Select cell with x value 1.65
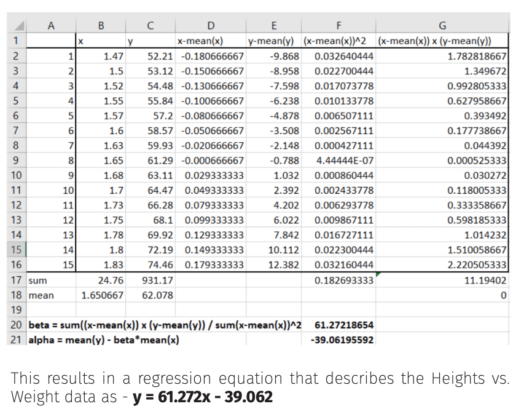The height and width of the screenshot is (417, 532). tap(101, 161)
